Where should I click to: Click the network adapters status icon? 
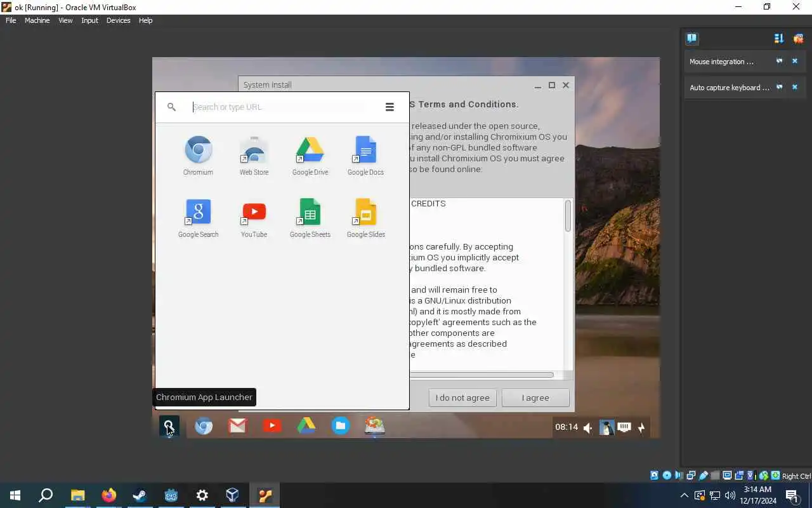pos(691,476)
